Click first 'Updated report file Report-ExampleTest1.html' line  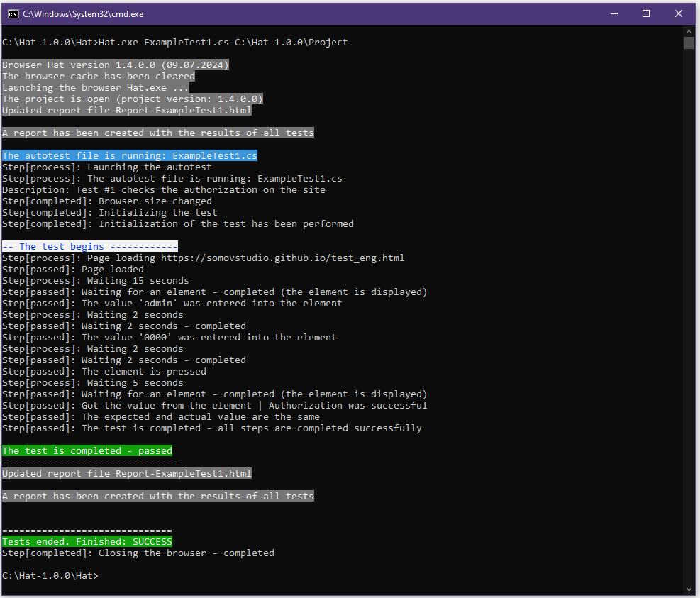[127, 111]
